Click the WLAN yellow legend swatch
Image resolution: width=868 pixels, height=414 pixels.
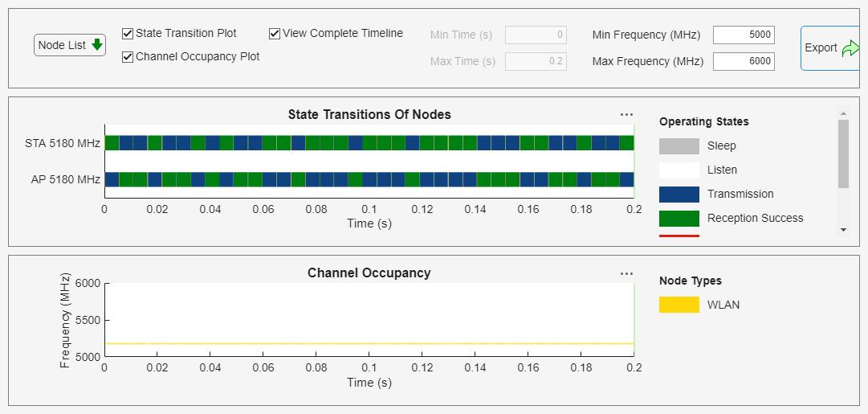pos(679,305)
